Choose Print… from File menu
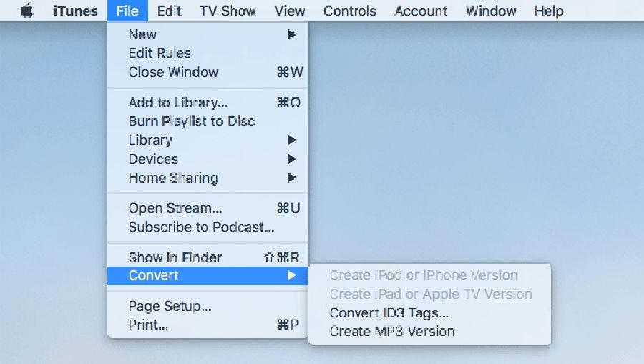The width and height of the screenshot is (644, 364). pos(208,325)
